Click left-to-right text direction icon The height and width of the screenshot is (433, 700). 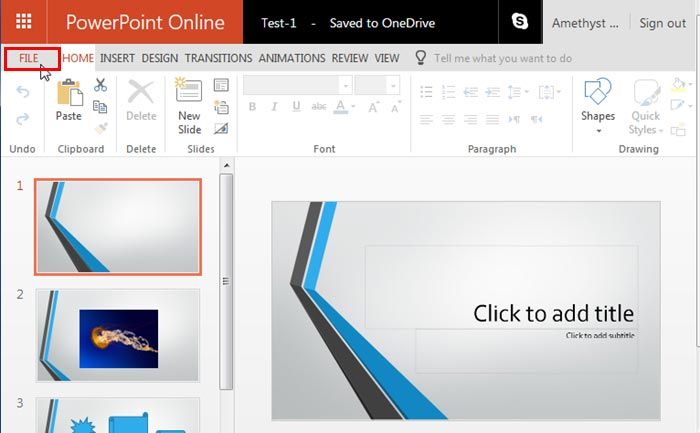pos(514,119)
